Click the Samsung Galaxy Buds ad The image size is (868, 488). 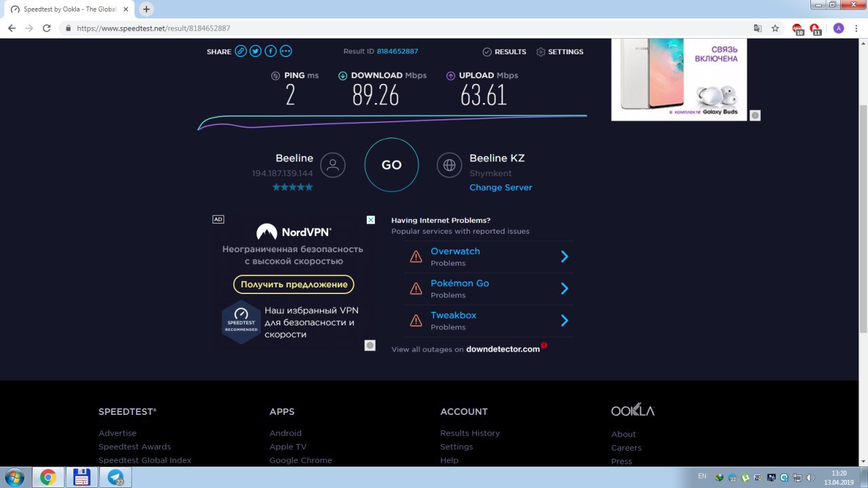click(679, 79)
